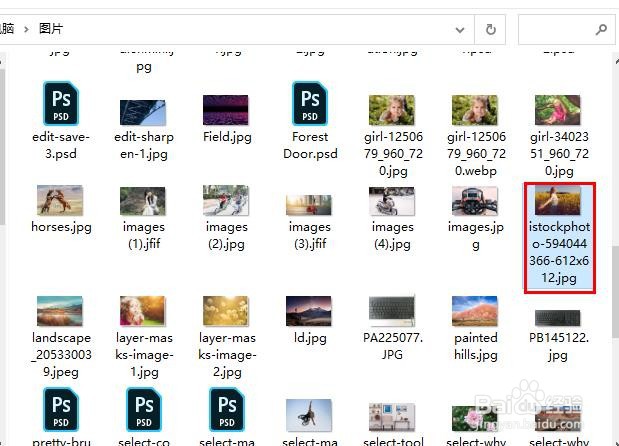Click the breadcrumb arrow before 图片
Image resolution: width=619 pixels, height=446 pixels.
pyautogui.click(x=26, y=29)
